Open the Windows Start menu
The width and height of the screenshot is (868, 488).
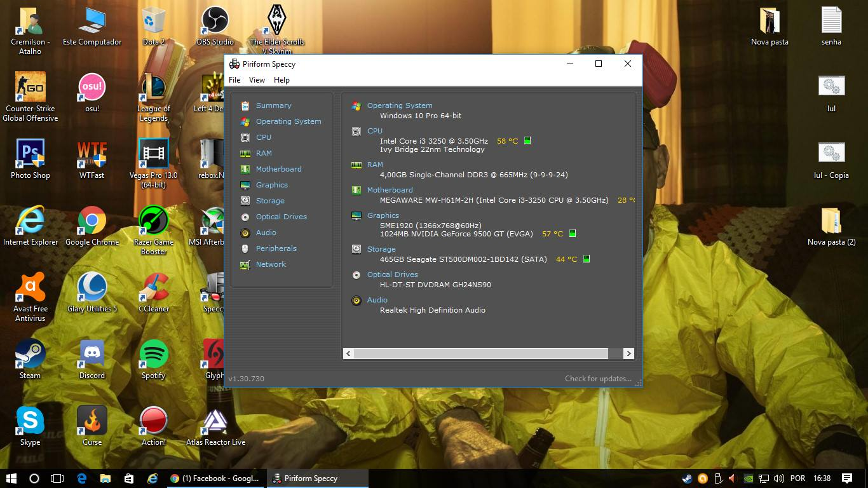point(11,478)
